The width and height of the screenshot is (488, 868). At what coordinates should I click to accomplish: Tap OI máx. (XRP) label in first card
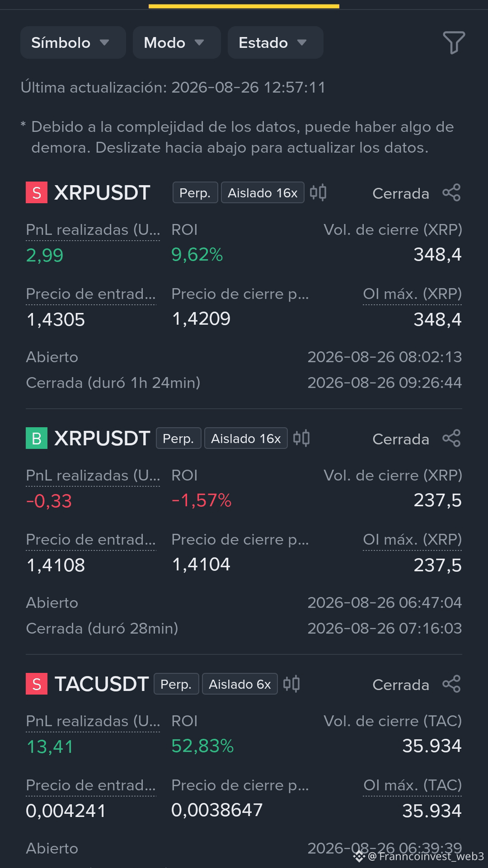tap(412, 294)
